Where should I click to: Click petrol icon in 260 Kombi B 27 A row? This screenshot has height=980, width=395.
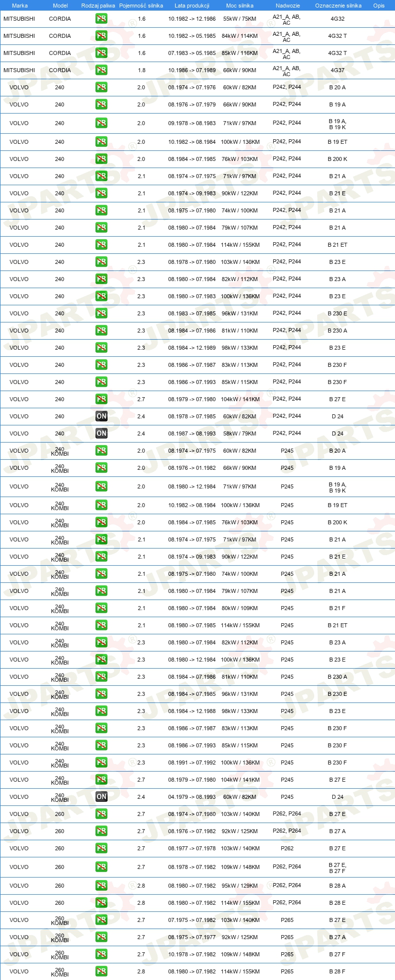(x=101, y=937)
